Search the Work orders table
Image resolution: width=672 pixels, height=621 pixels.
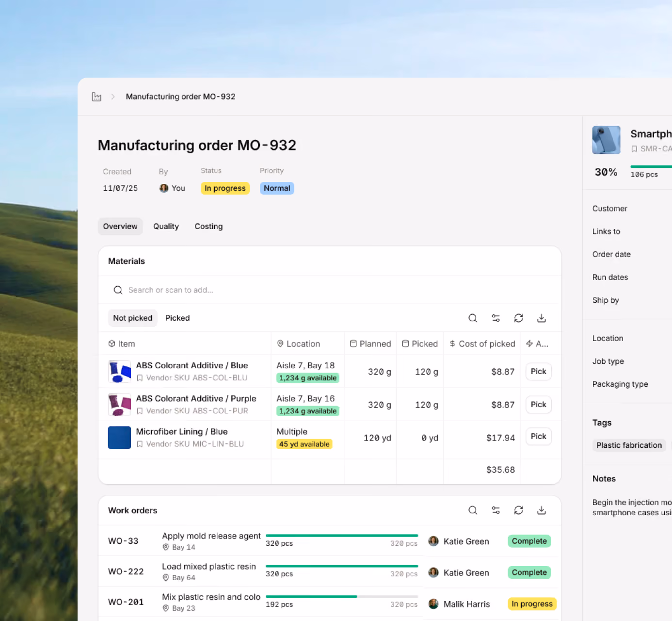473,510
